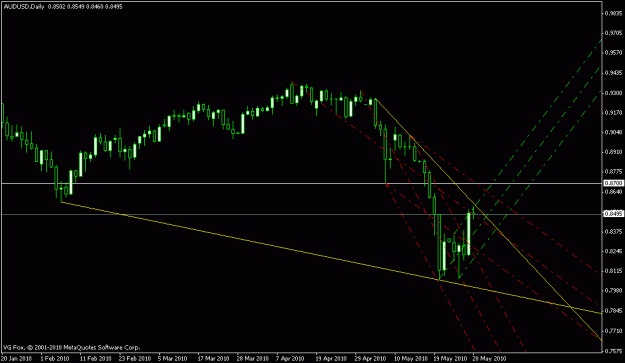Image resolution: width=625 pixels, height=363 pixels.
Task: Click the 29 Apr 2010 date label
Action: pyautogui.click(x=370, y=358)
